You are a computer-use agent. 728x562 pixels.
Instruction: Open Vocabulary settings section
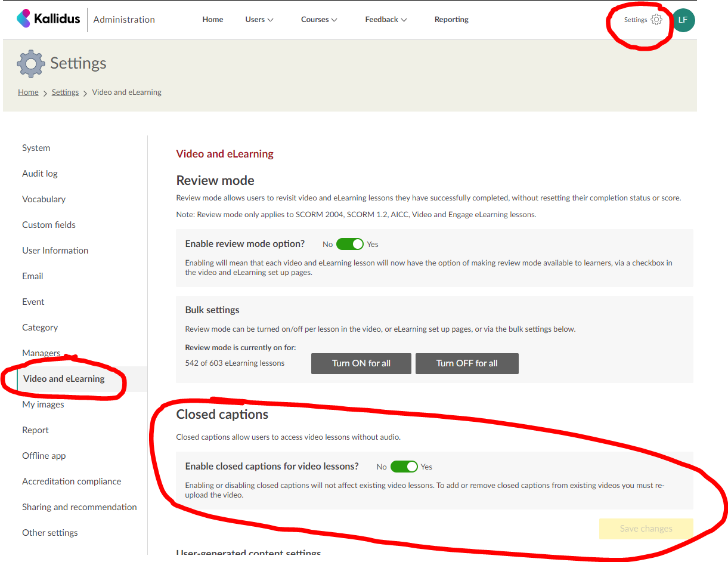pos(44,199)
